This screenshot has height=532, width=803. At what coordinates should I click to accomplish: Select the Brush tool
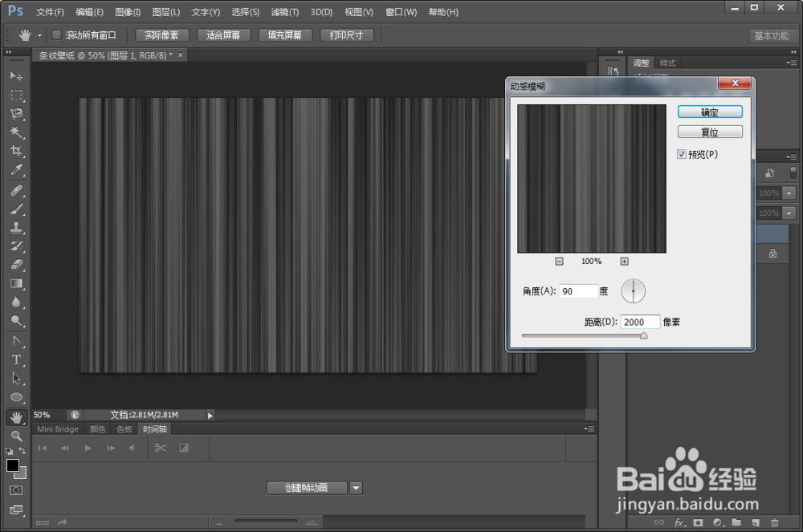[16, 209]
